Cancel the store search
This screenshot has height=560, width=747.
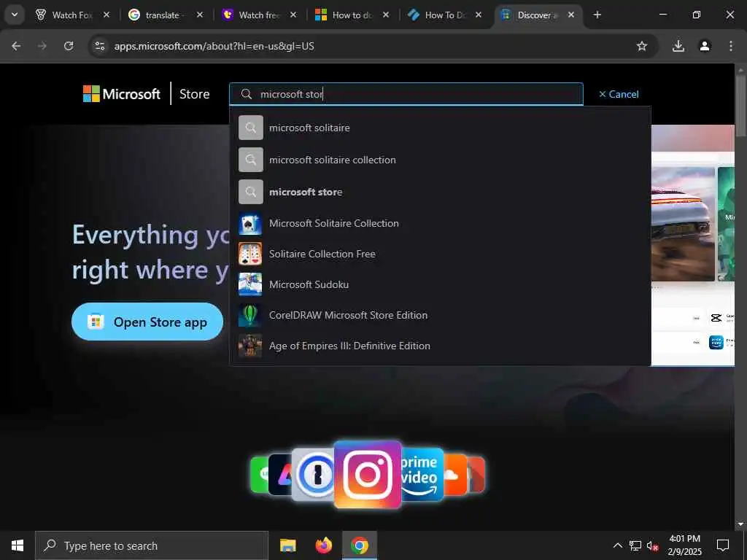tap(619, 94)
